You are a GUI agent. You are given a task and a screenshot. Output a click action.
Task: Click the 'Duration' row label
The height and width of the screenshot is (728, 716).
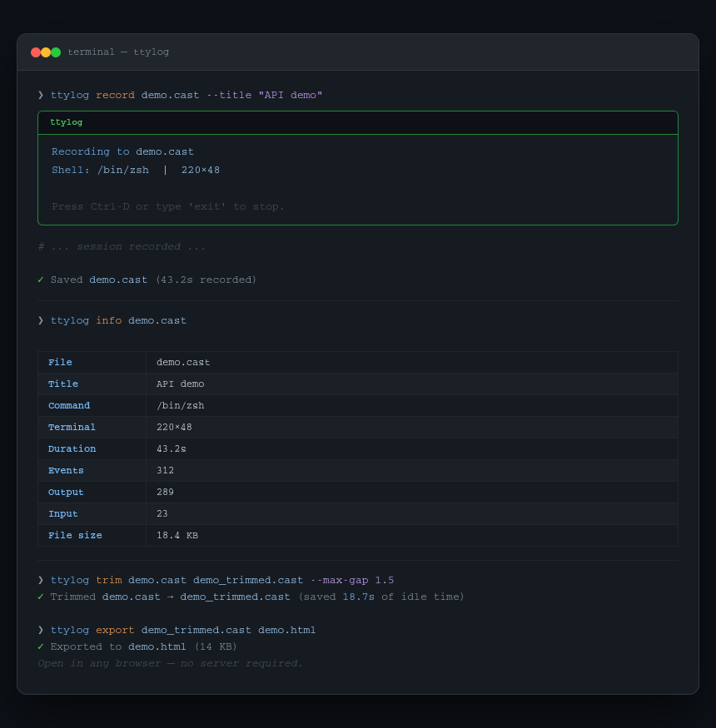click(x=72, y=448)
